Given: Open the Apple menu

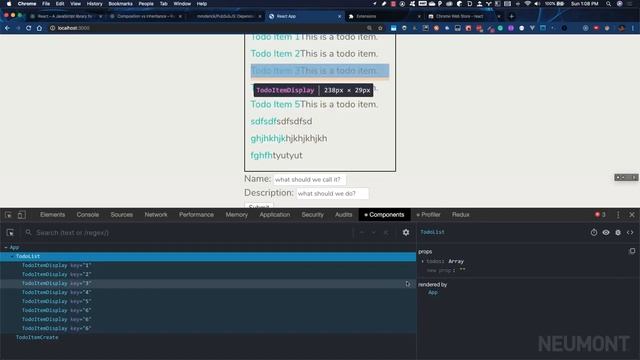Looking at the screenshot, I should click(9, 4).
